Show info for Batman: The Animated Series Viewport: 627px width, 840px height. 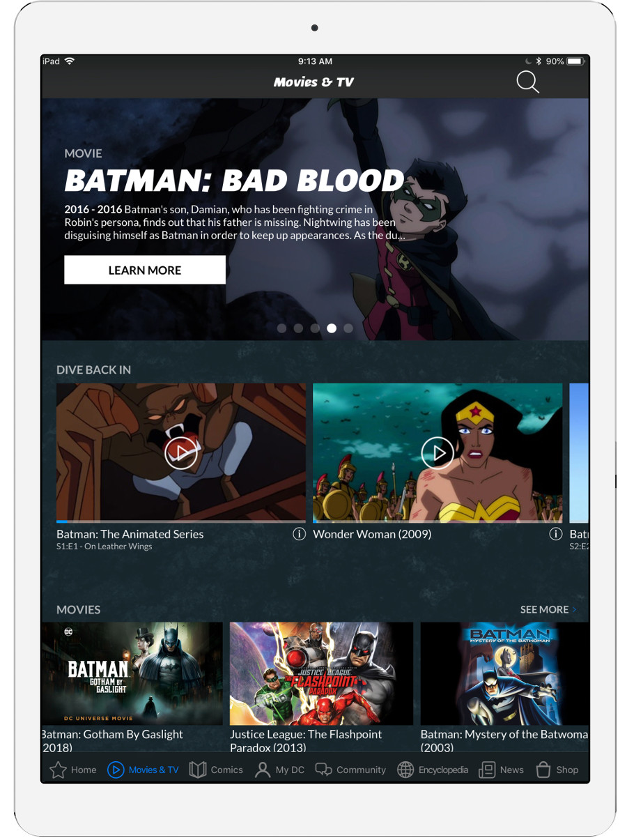(x=299, y=534)
